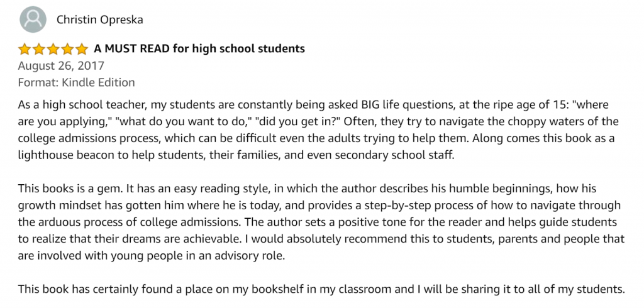Click the first star in the rating

tap(25, 49)
